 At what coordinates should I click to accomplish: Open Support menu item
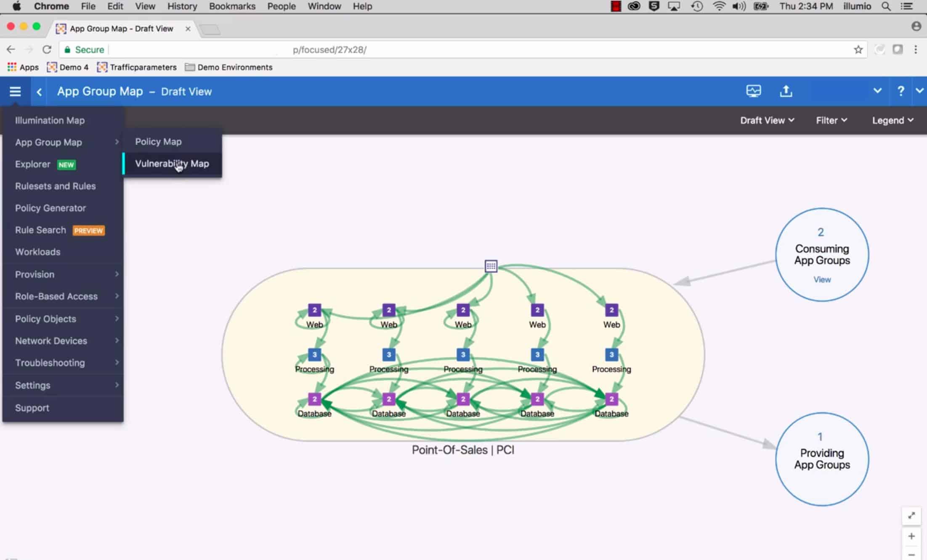click(63, 408)
